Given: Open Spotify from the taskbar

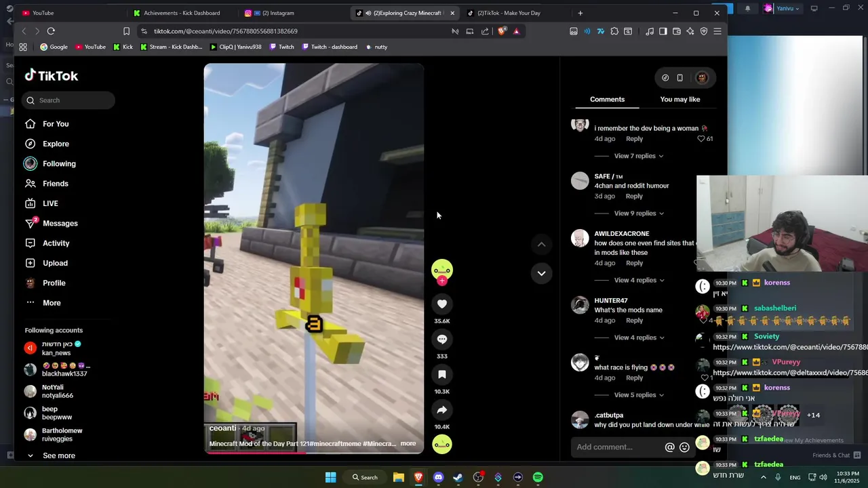Looking at the screenshot, I should coord(538,477).
